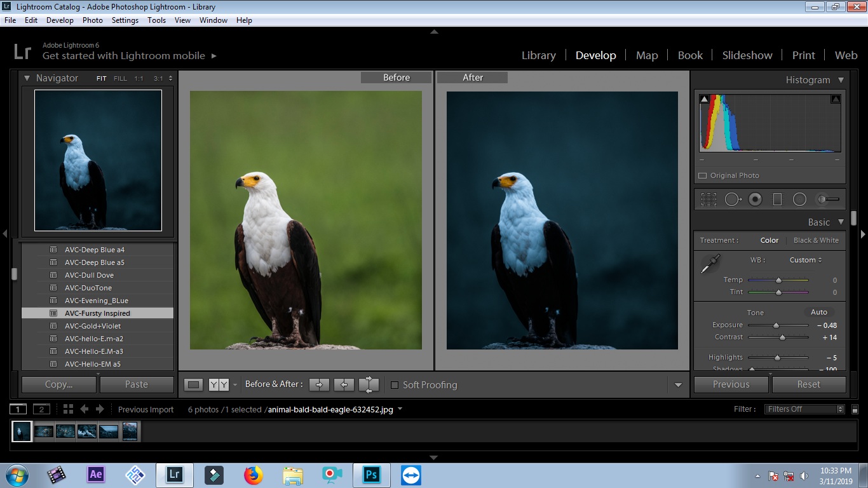The image size is (868, 488).
Task: Open the Photo menu
Action: pos(92,20)
